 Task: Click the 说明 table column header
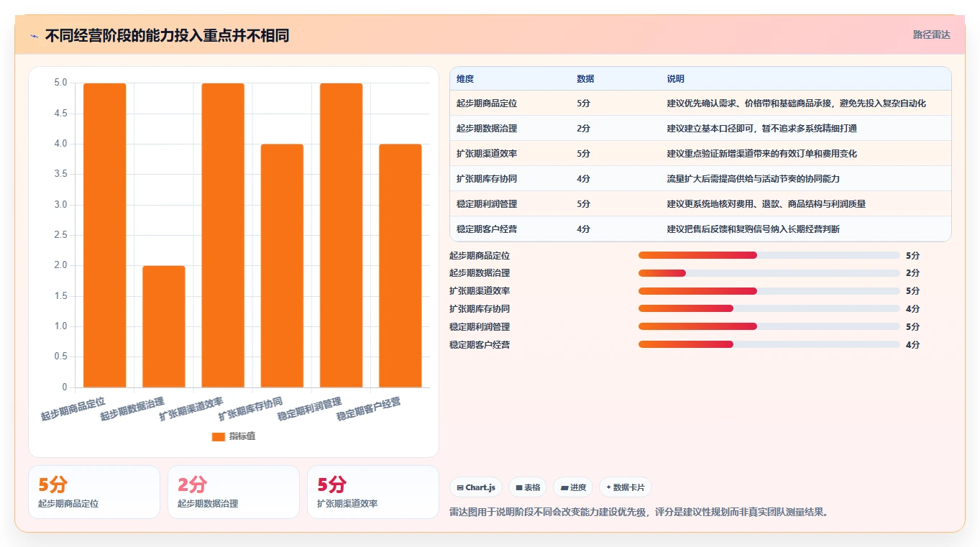[x=676, y=79]
